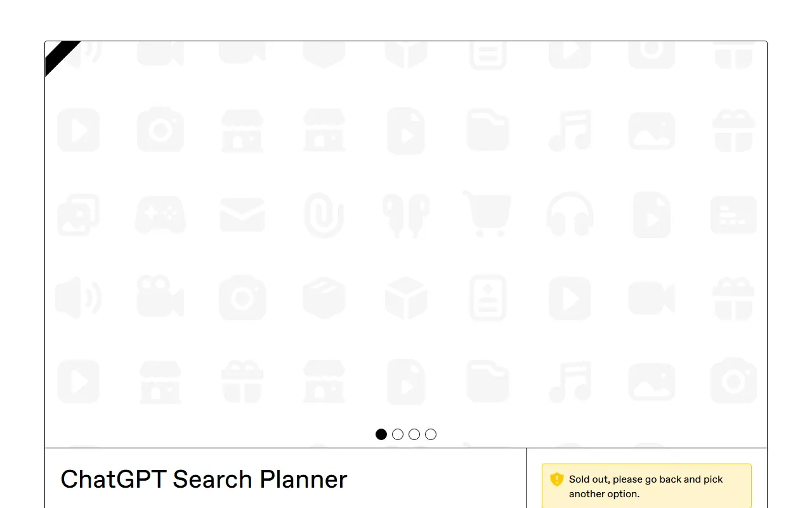Click the balloons icon
This screenshot has width=812, height=508.
[406, 215]
